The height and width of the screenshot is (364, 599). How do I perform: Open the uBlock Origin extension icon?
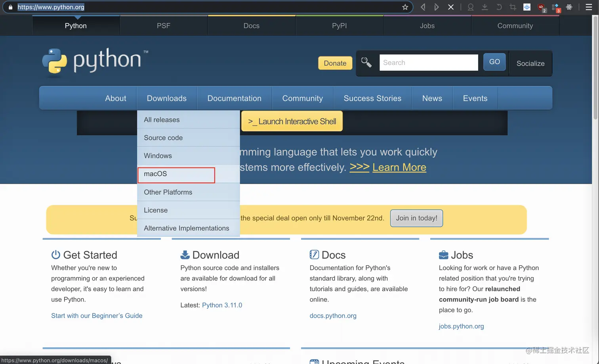tap(542, 8)
